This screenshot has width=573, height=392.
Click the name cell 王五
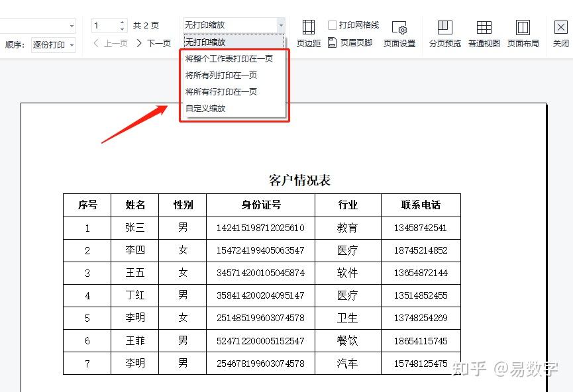[135, 273]
